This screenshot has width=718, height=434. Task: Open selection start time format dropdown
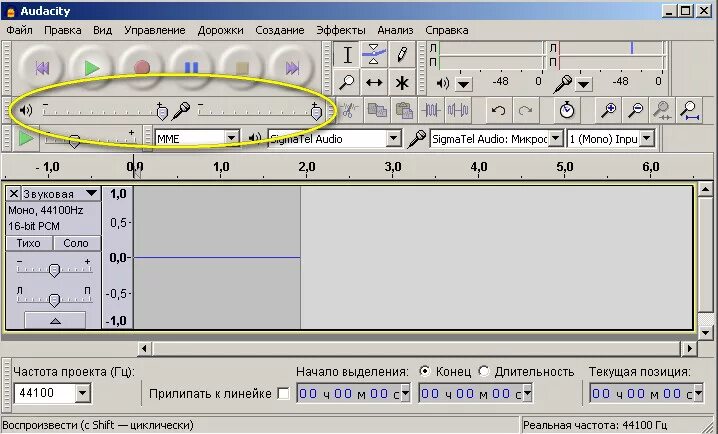click(405, 393)
